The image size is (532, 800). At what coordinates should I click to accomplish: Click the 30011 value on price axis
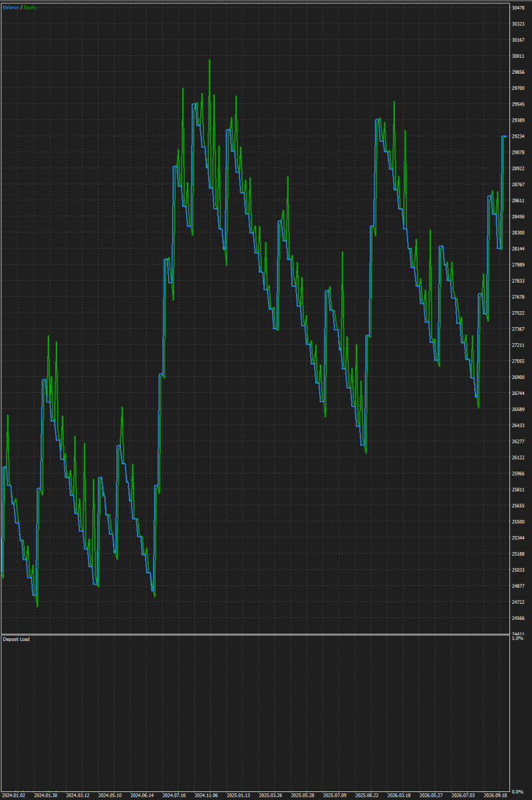(x=519, y=56)
